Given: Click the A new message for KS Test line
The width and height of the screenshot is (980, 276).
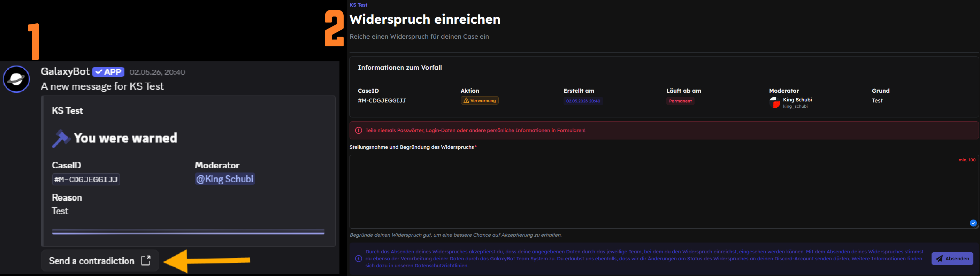Looking at the screenshot, I should click(102, 87).
